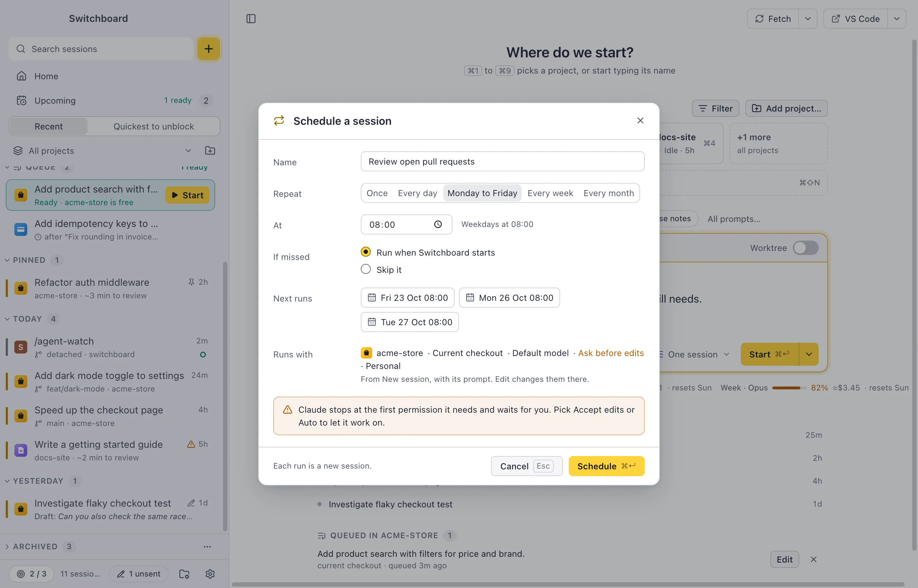The width and height of the screenshot is (918, 588).
Task: Open the Archived section more options
Action: click(207, 547)
